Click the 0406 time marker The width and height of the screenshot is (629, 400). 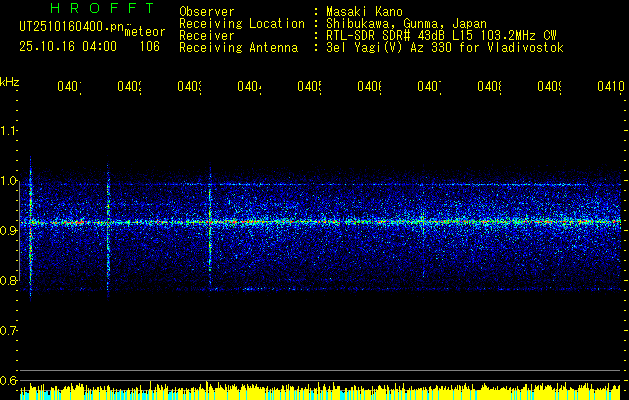(369, 86)
